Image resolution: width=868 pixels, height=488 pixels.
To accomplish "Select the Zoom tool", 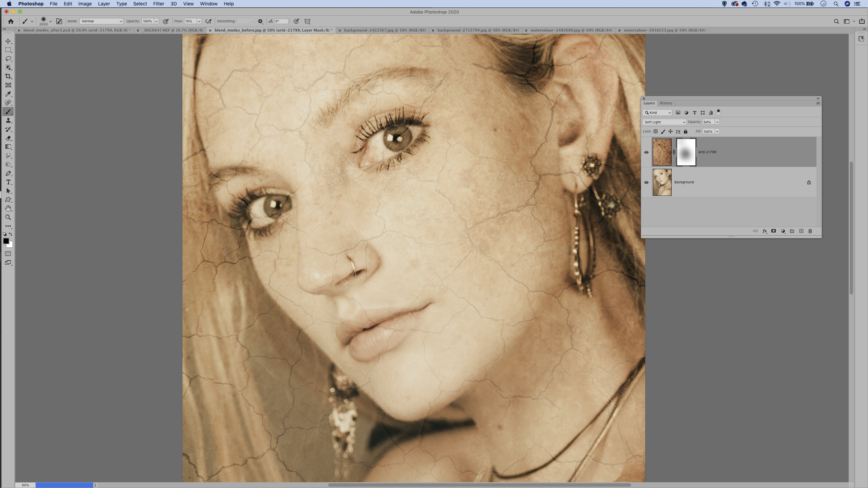I will (8, 217).
